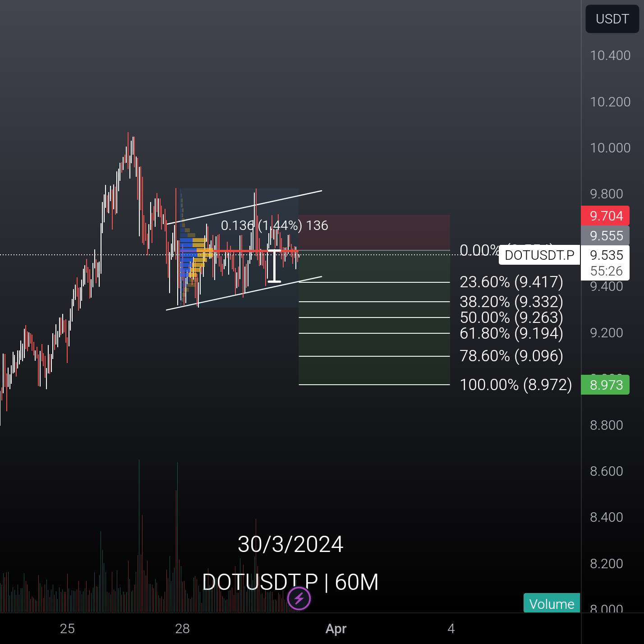Click the 8.600 price axis label

[607, 471]
